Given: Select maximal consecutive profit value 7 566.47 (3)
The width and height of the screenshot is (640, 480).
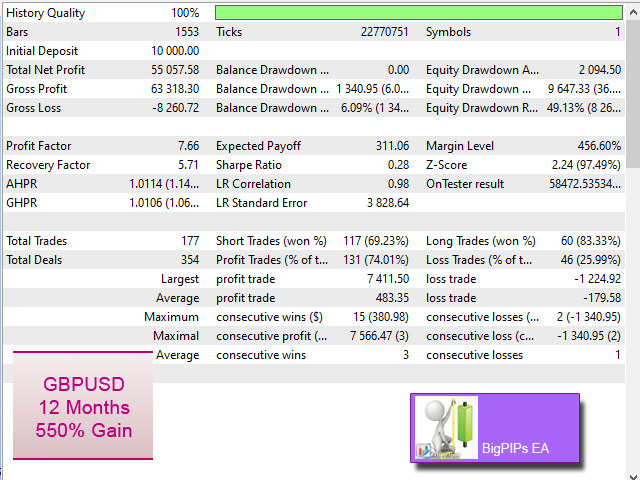Looking at the screenshot, I should (379, 336).
